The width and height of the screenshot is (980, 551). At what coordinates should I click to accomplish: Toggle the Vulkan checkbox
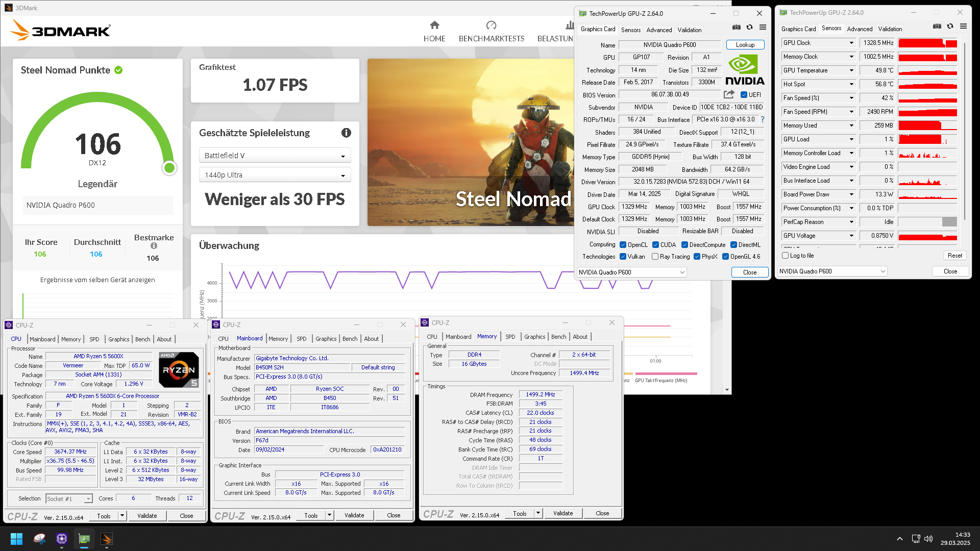click(623, 257)
